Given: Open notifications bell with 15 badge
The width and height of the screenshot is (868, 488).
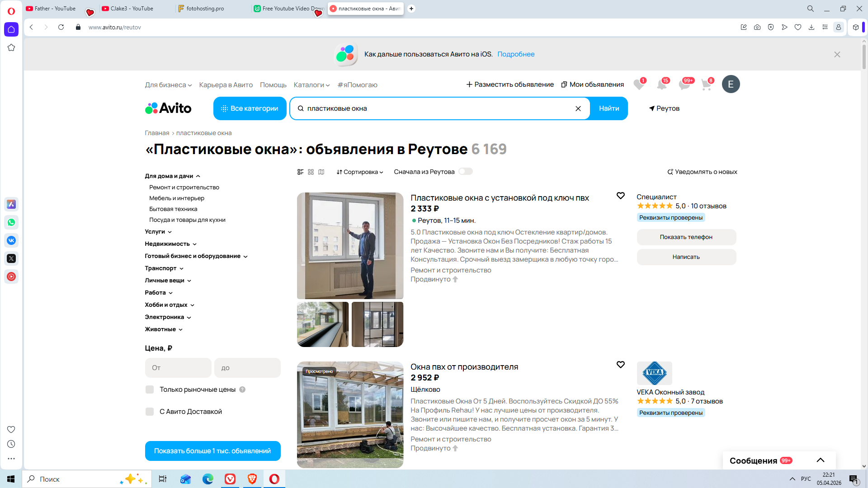Looking at the screenshot, I should pos(662,84).
